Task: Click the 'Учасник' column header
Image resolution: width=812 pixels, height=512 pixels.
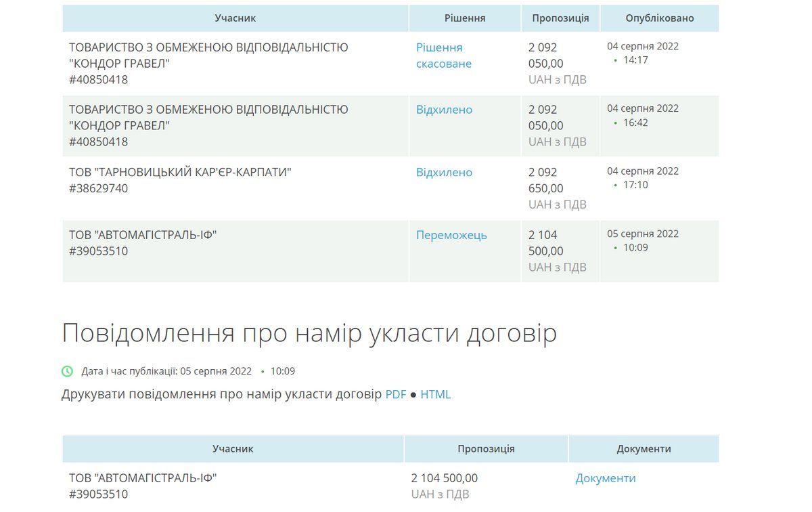Action: pos(235,18)
